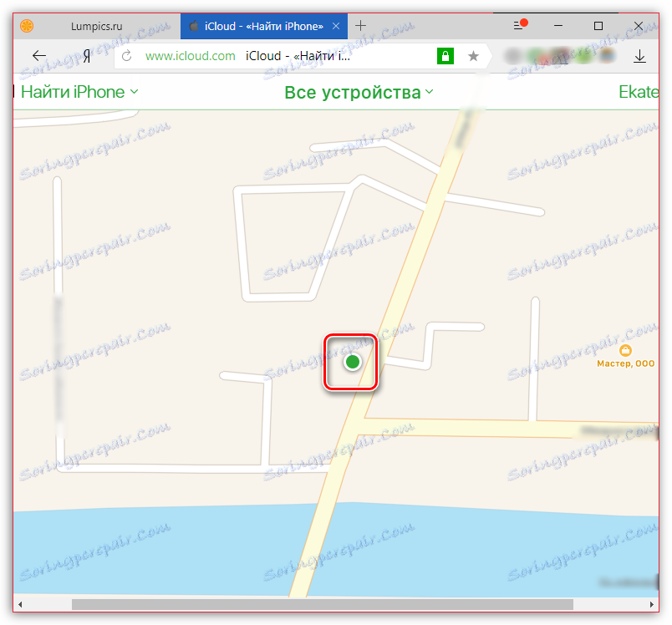Click the horizontal scrollbar thumb
Screen dimensions: 672x625
click(323, 604)
